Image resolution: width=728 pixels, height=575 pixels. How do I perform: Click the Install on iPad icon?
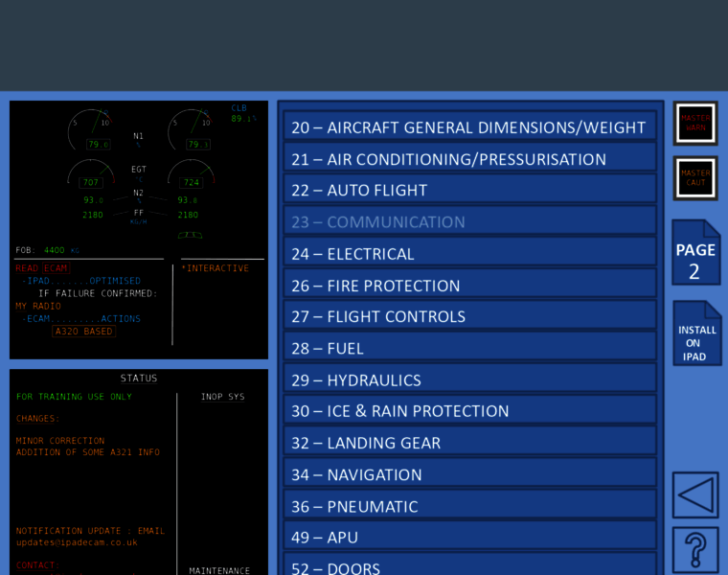pos(695,334)
